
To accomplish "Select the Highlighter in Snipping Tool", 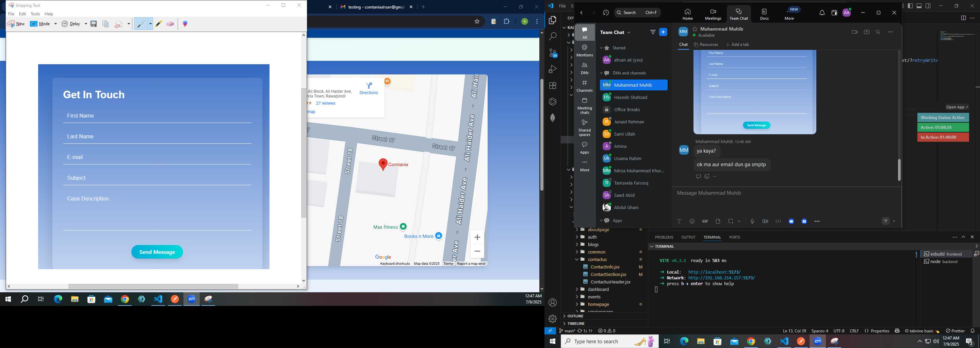I will pos(158,24).
